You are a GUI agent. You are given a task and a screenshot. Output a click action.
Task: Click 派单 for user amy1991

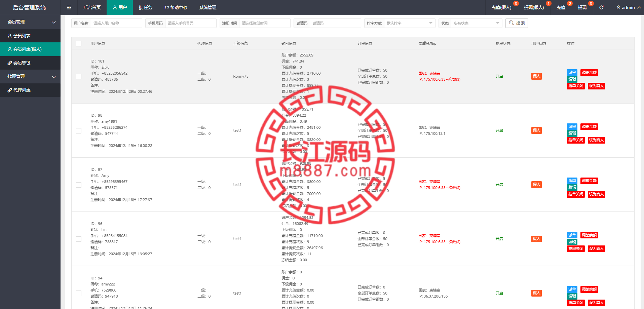(572, 126)
